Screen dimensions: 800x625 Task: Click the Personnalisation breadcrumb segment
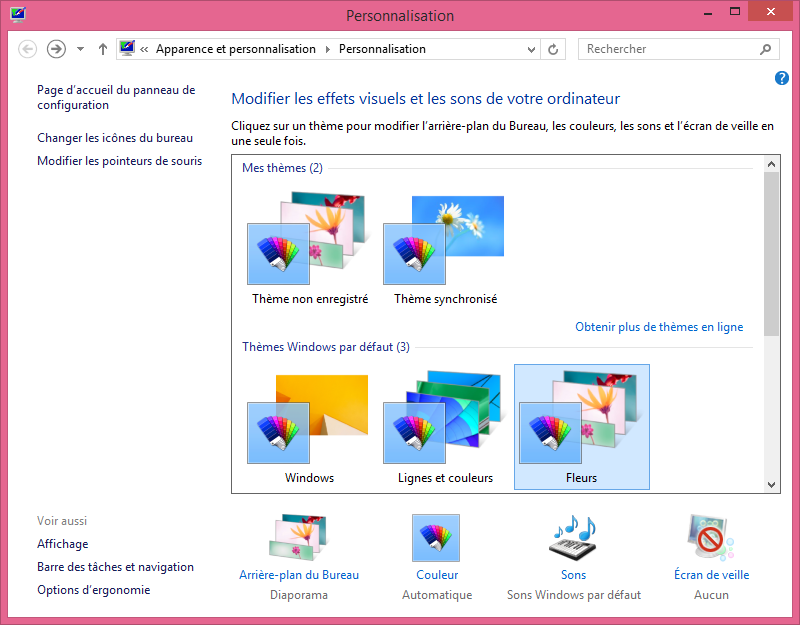click(382, 49)
